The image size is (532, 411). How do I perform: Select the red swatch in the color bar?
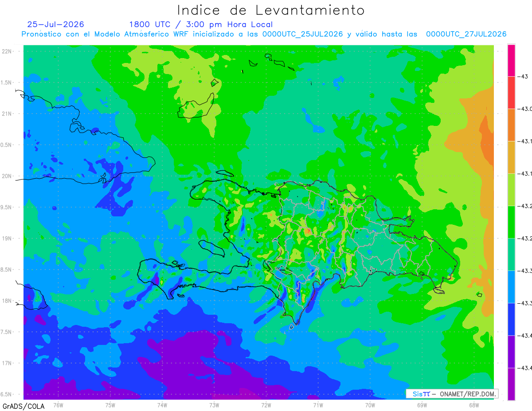[511, 93]
